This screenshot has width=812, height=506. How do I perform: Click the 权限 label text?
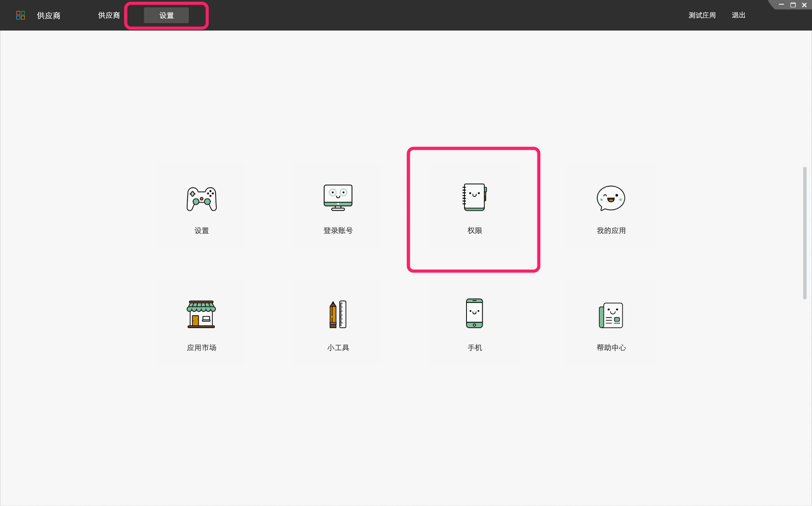tap(475, 231)
